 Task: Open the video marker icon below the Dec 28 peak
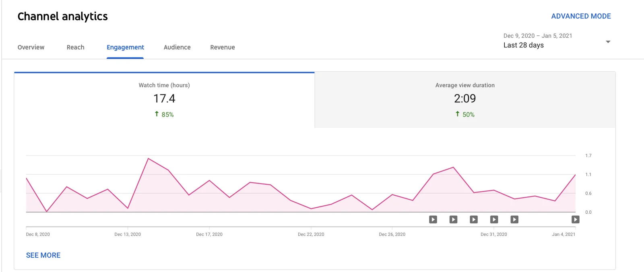pyautogui.click(x=433, y=219)
